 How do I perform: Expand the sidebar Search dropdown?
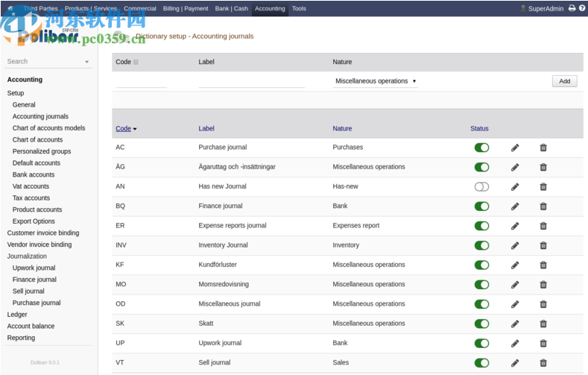click(86, 62)
